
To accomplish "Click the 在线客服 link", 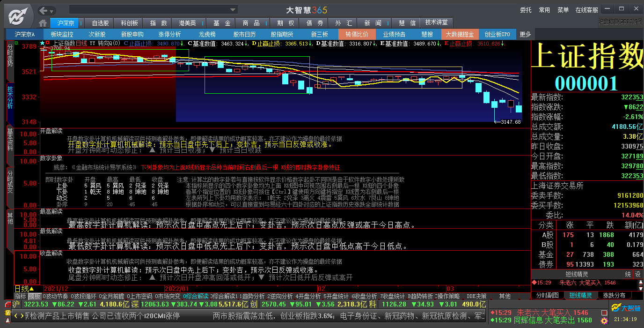I will click(x=586, y=10).
